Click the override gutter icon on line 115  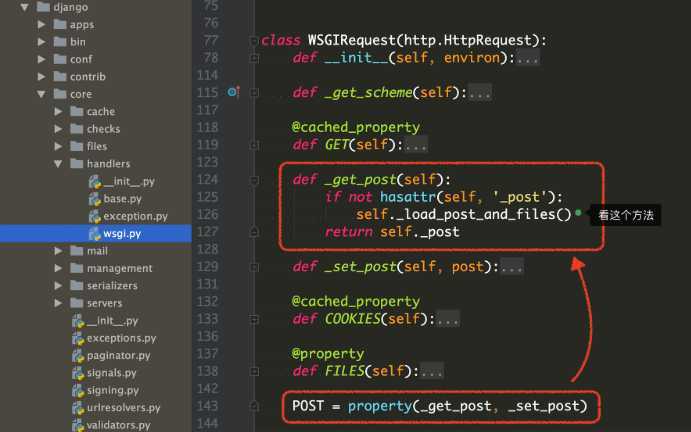[233, 92]
